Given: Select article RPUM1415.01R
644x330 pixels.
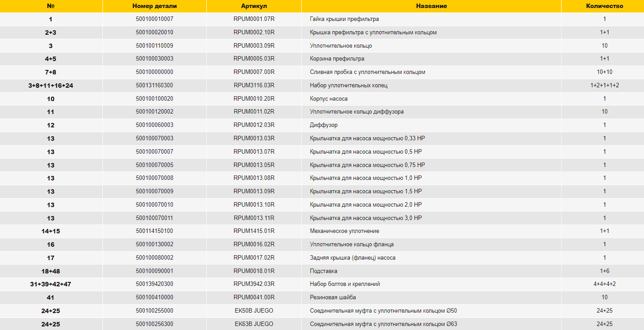Looking at the screenshot, I should [254, 231].
